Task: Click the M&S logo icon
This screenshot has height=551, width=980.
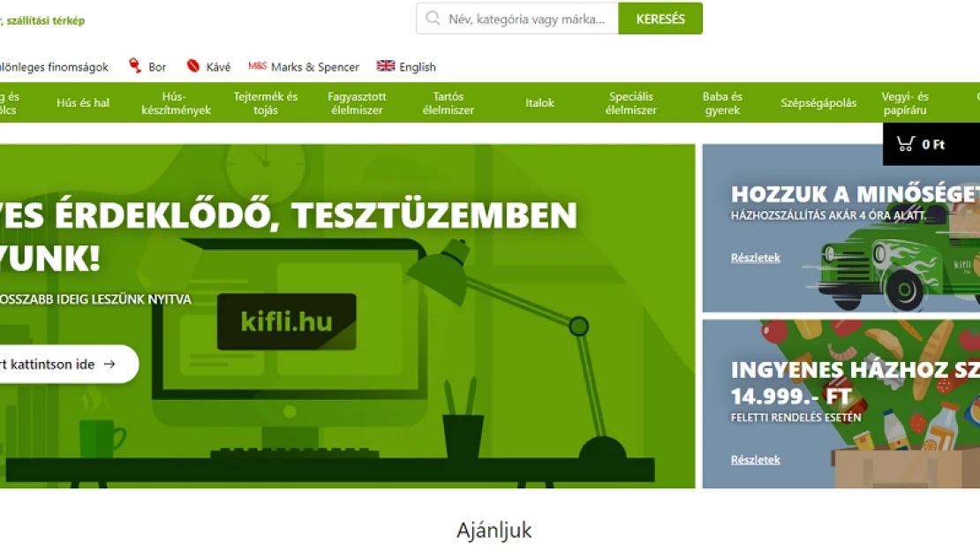Action: pos(257,65)
